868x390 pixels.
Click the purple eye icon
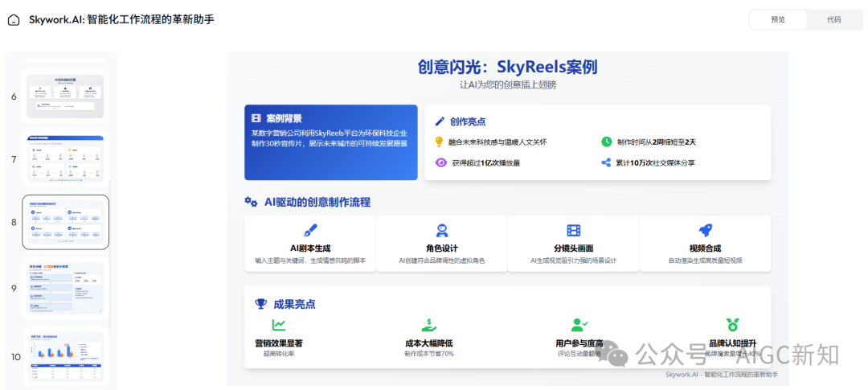click(x=440, y=163)
